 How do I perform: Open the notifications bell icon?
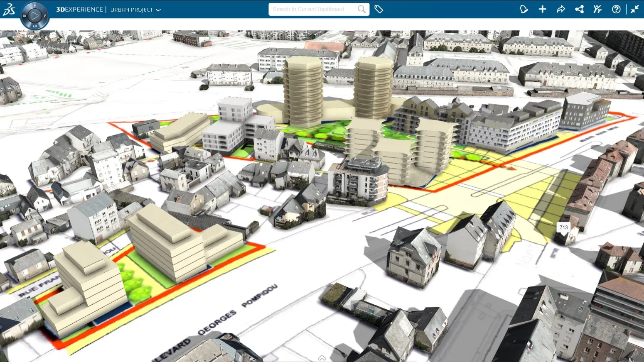point(524,9)
